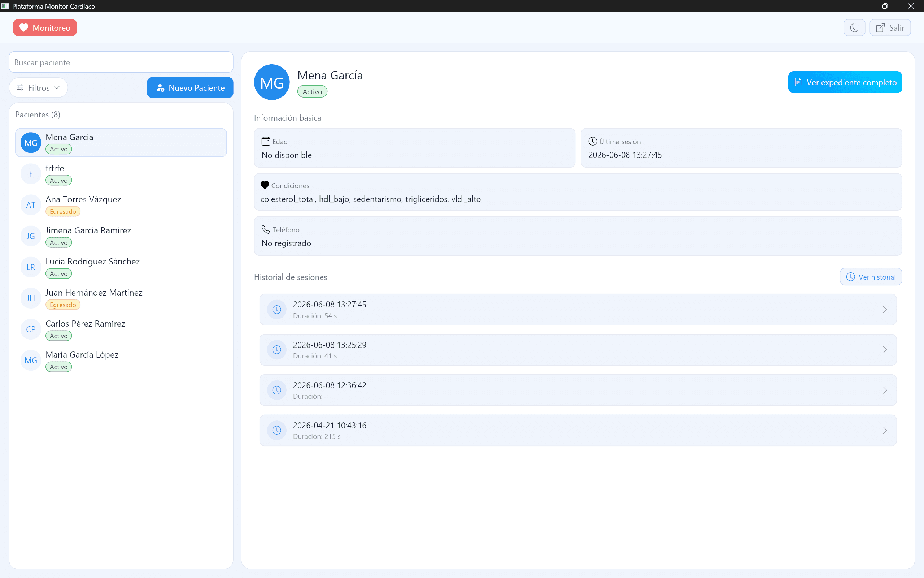This screenshot has width=924, height=578.
Task: Click the clock icon beside Última sesión
Action: point(593,142)
